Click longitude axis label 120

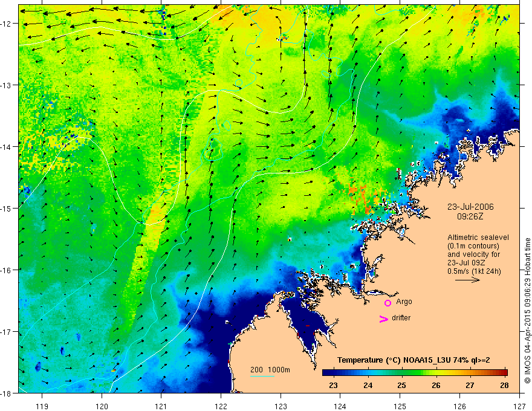click(102, 406)
